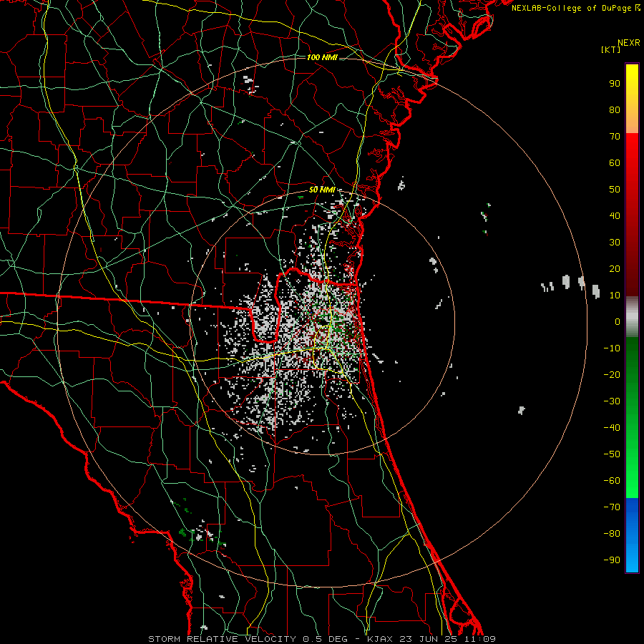Click the positive 10 scale value

click(x=615, y=296)
